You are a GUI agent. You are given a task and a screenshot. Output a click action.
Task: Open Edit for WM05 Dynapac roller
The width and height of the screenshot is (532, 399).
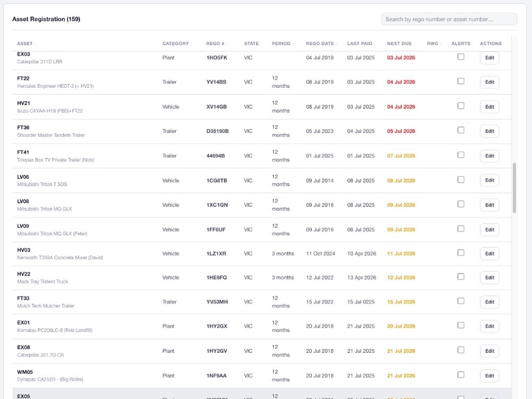tap(489, 376)
